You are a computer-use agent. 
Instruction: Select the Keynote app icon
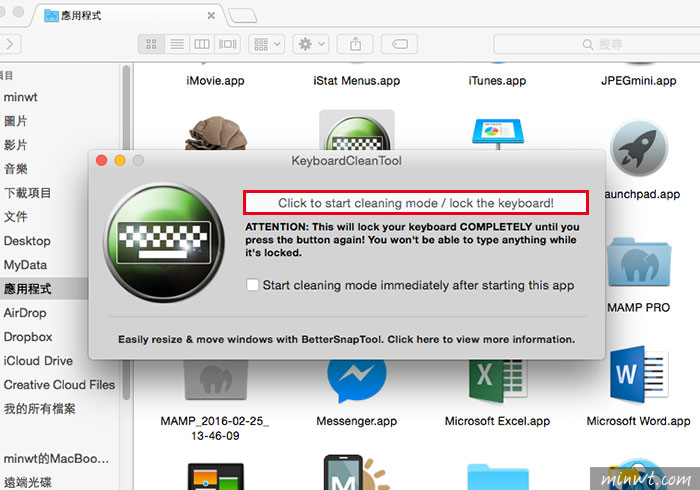(x=497, y=133)
